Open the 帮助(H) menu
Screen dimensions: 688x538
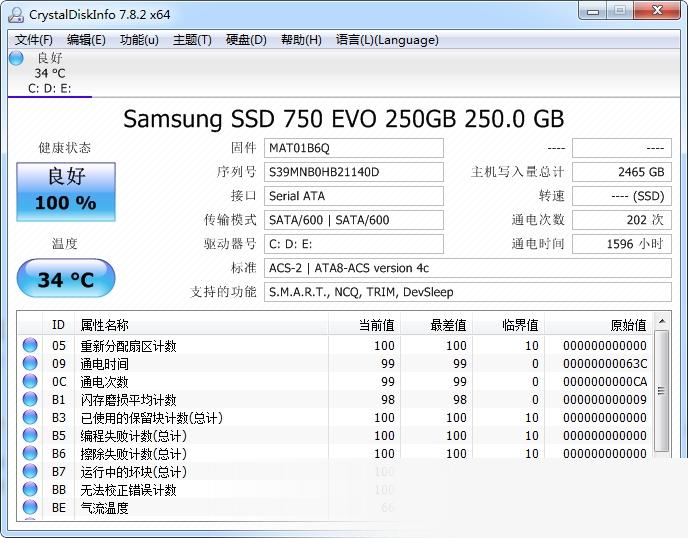click(301, 40)
